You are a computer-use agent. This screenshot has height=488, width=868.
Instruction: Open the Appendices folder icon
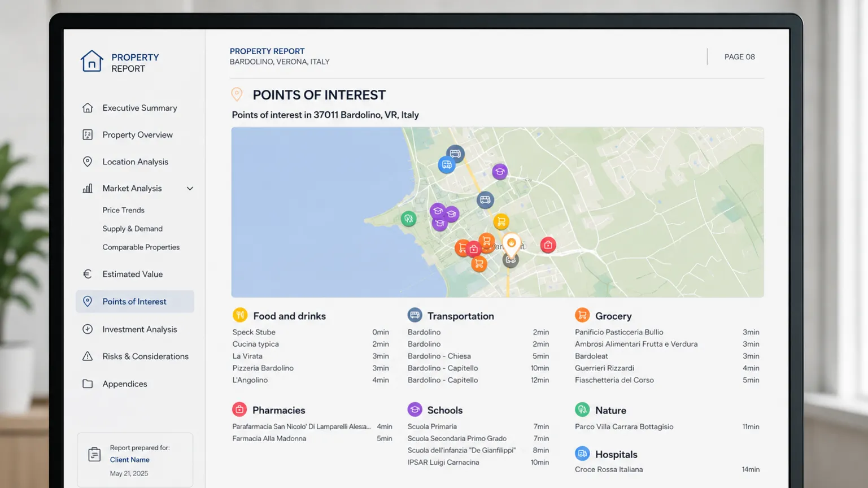[88, 384]
